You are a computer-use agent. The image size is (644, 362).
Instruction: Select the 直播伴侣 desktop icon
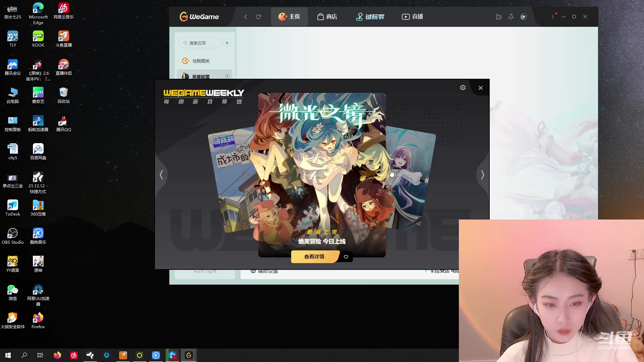pyautogui.click(x=64, y=67)
